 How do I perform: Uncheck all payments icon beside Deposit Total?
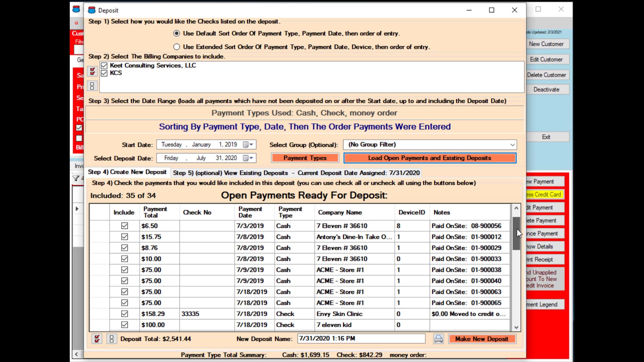(112, 339)
